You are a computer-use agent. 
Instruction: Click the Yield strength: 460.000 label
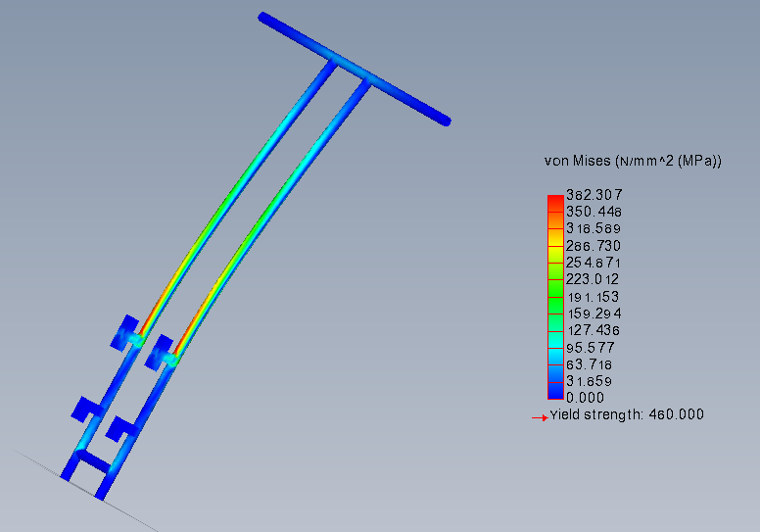point(626,414)
